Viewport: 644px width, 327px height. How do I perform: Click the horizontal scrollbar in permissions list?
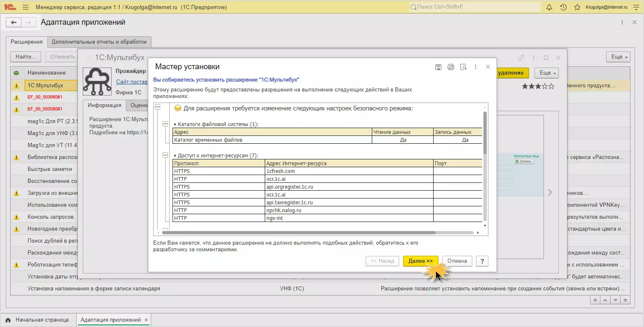pos(299,233)
